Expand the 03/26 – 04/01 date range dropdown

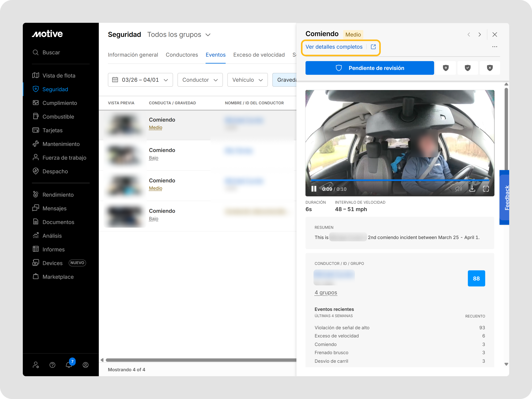140,80
